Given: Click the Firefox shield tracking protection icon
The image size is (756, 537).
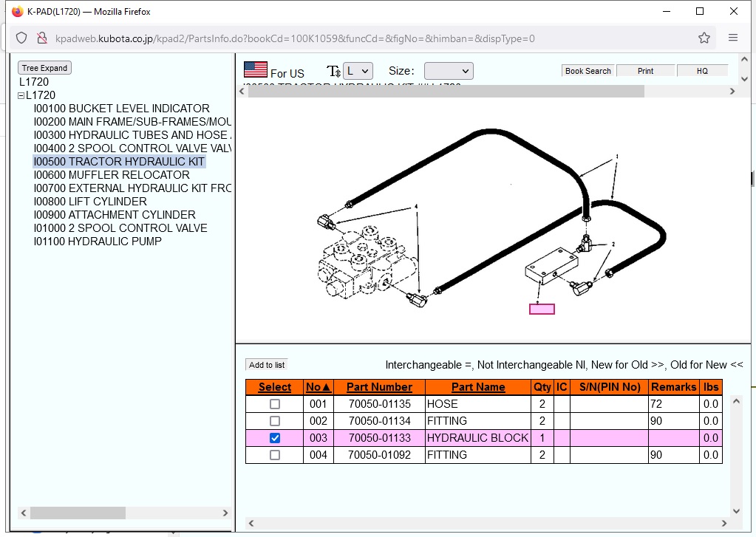Looking at the screenshot, I should click(21, 38).
